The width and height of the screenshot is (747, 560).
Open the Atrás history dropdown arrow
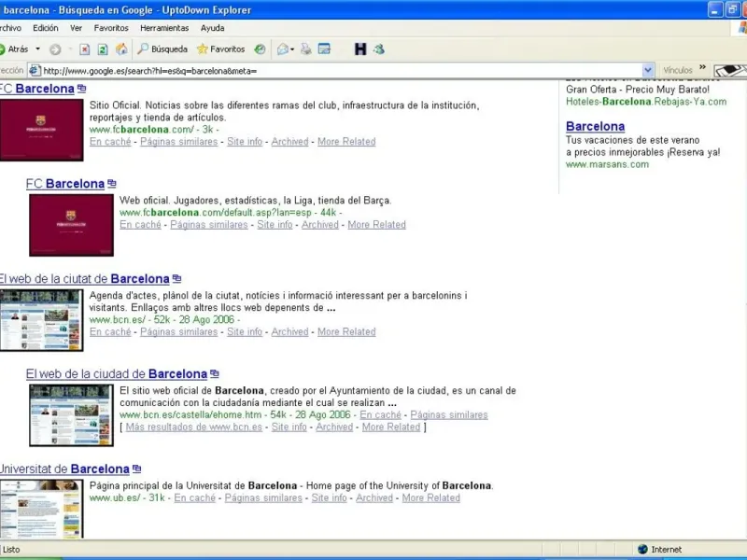tap(37, 49)
